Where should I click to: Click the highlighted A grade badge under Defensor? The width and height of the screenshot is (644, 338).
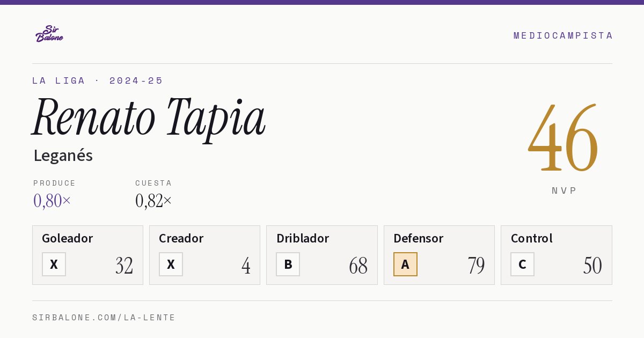click(405, 264)
